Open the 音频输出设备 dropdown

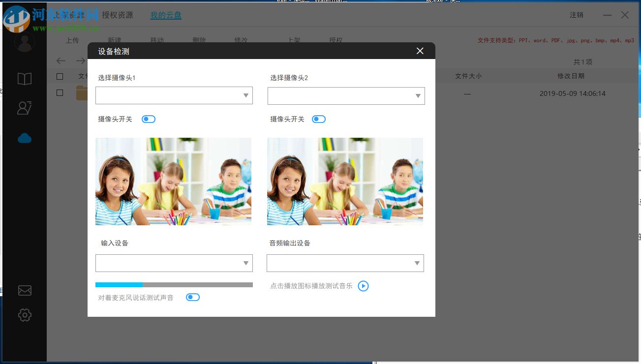click(x=345, y=263)
